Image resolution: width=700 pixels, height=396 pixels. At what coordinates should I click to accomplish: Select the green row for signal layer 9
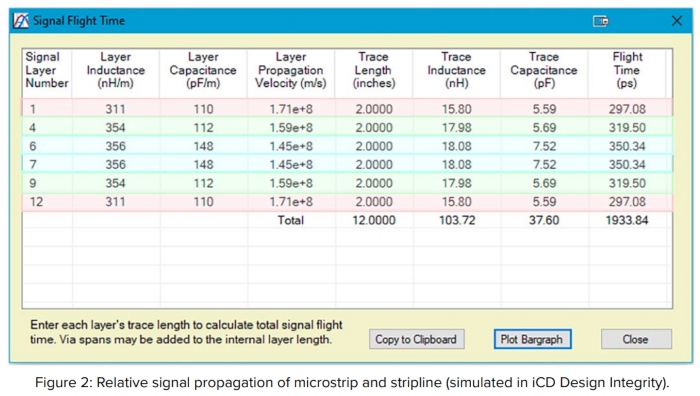pos(347,183)
